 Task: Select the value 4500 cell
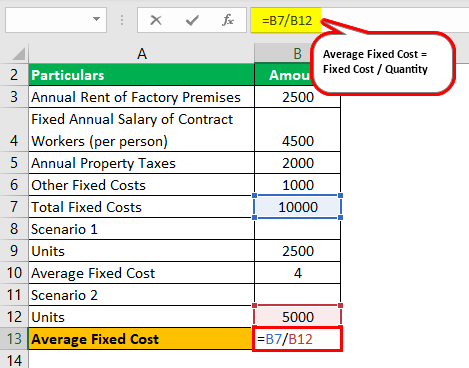click(x=297, y=130)
